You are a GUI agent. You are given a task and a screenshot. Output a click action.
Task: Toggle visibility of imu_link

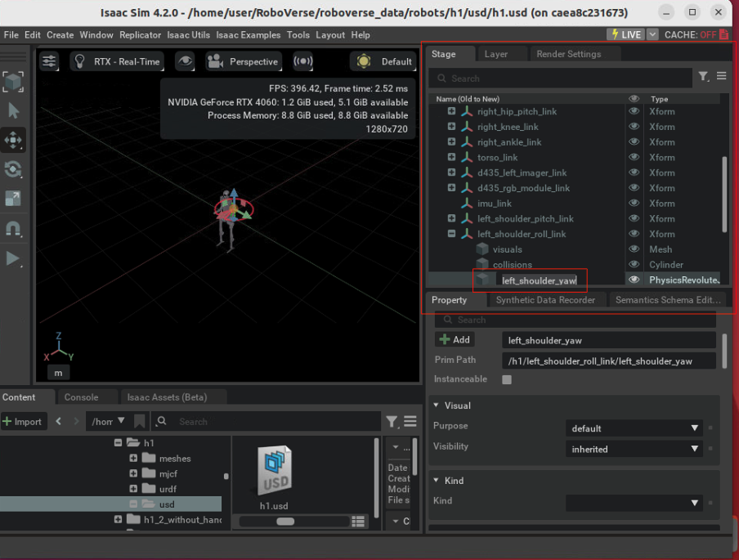click(634, 204)
